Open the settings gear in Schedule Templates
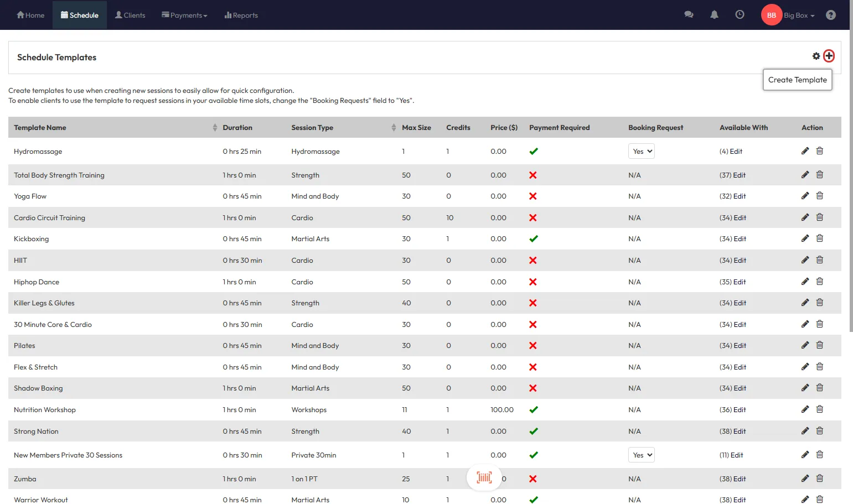 pyautogui.click(x=816, y=56)
